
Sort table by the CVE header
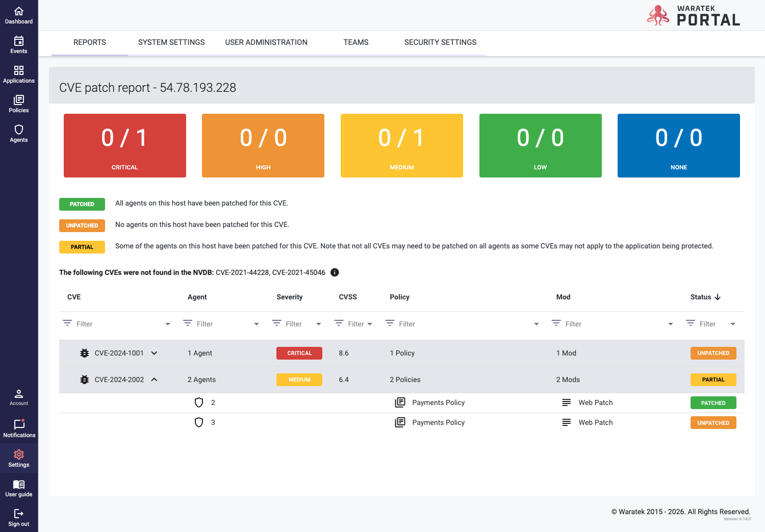(x=74, y=297)
